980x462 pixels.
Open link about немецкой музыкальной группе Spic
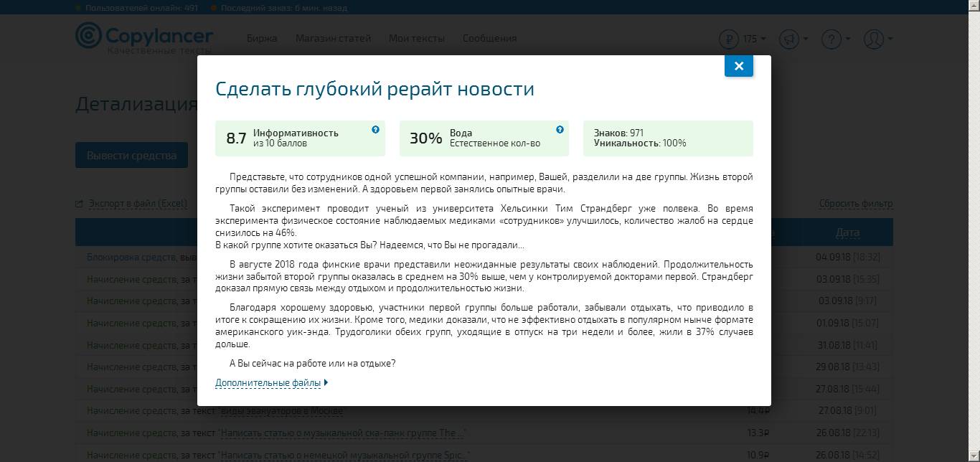tap(344, 456)
